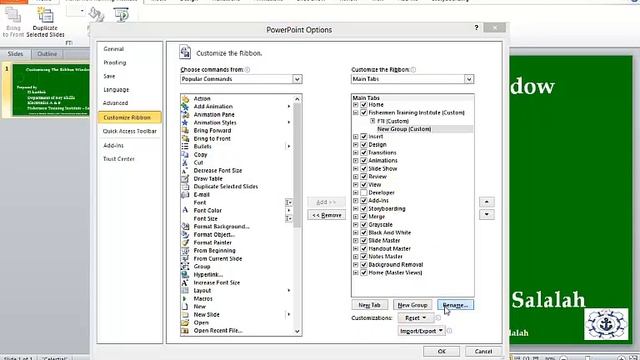Viewport: 640px width, 360px height.
Task: Select the Copy command icon
Action: tap(185, 155)
